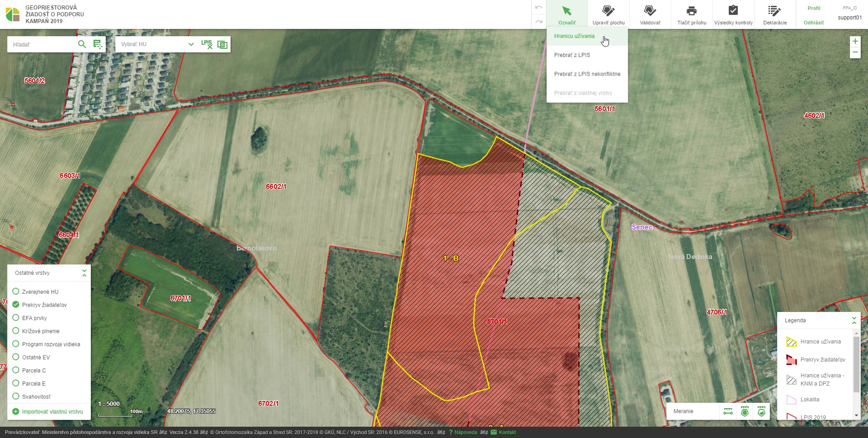Open the Nápoveda help link
The image size is (868, 438).
466,432
